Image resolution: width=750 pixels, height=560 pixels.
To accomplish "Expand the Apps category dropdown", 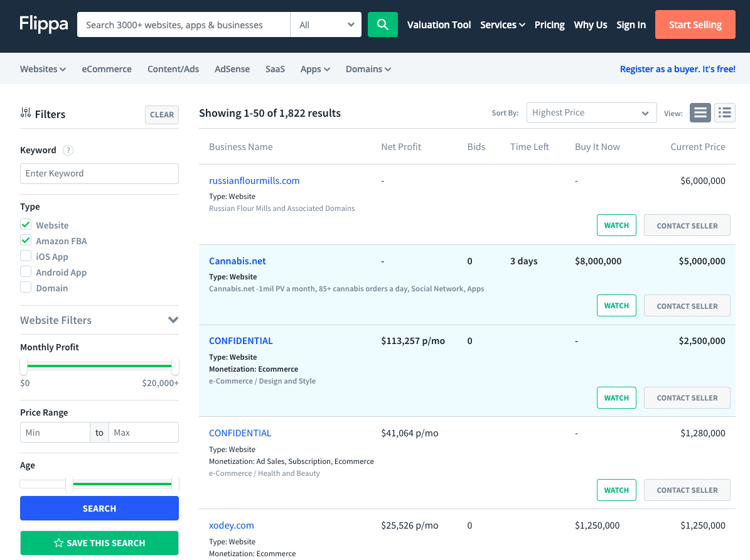I will 315,69.
